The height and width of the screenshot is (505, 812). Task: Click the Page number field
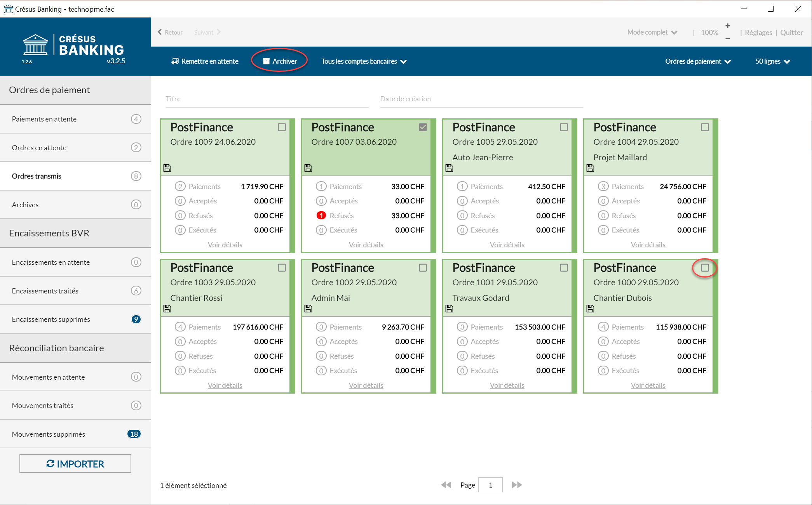click(490, 485)
